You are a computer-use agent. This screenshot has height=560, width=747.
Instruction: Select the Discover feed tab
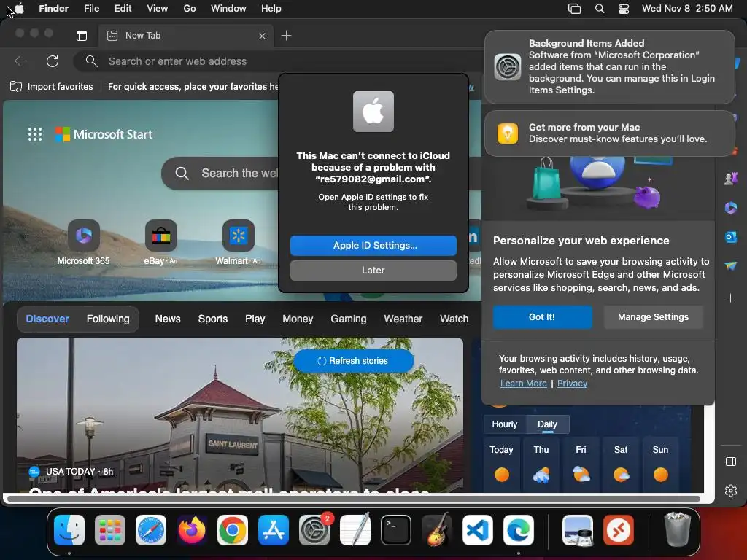click(x=47, y=319)
